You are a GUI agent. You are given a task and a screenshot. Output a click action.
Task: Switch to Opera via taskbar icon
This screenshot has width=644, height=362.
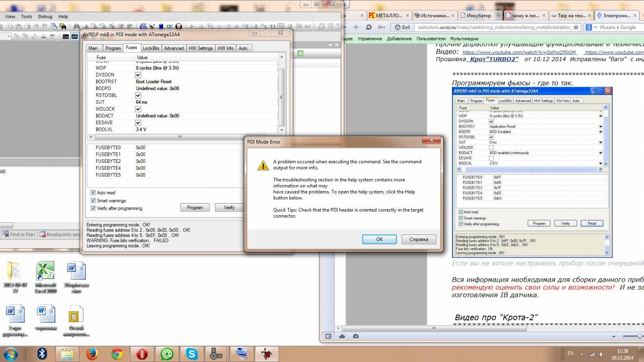pyautogui.click(x=142, y=354)
